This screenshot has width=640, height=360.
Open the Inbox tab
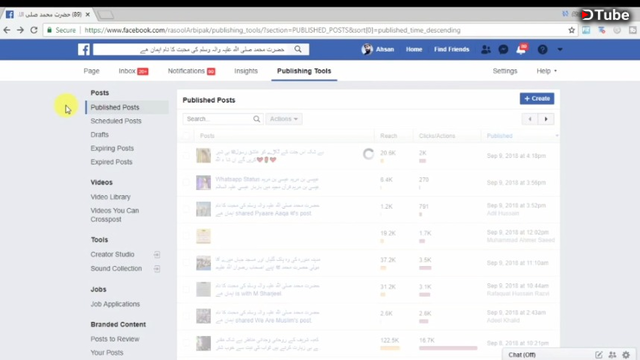point(133,71)
